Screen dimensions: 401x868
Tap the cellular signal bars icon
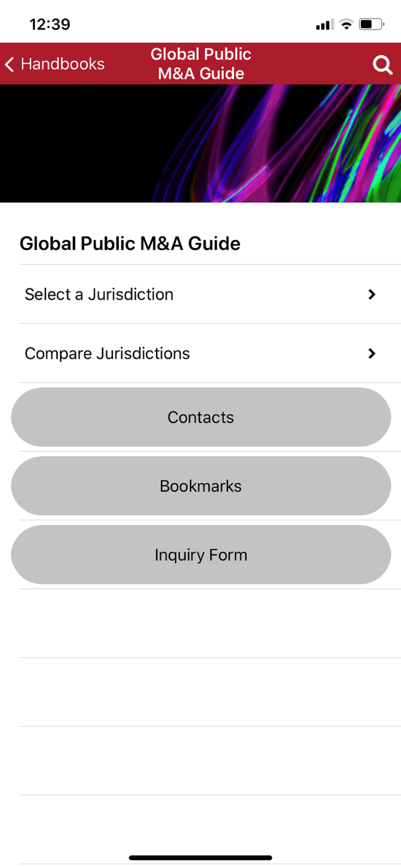[x=325, y=25]
